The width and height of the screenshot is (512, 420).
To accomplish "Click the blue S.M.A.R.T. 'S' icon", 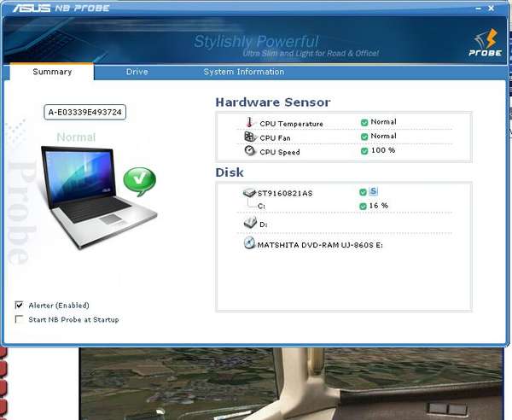I will [373, 191].
